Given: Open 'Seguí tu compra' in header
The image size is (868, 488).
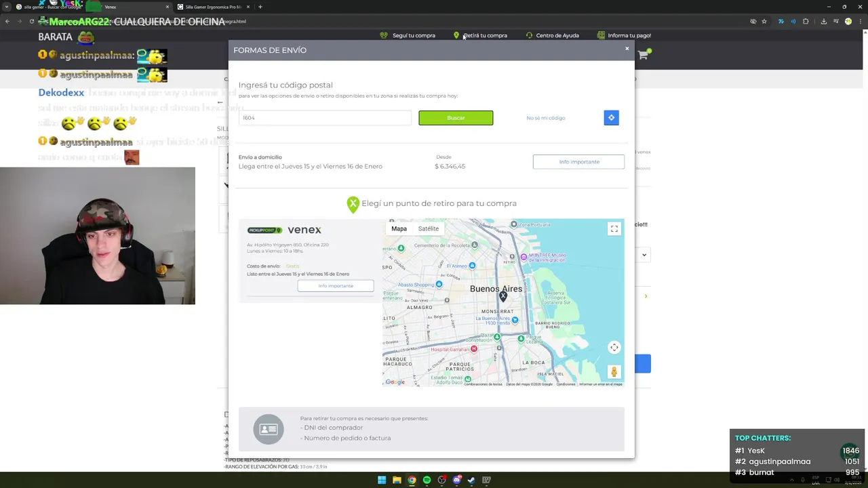Looking at the screenshot, I should pyautogui.click(x=408, y=35).
